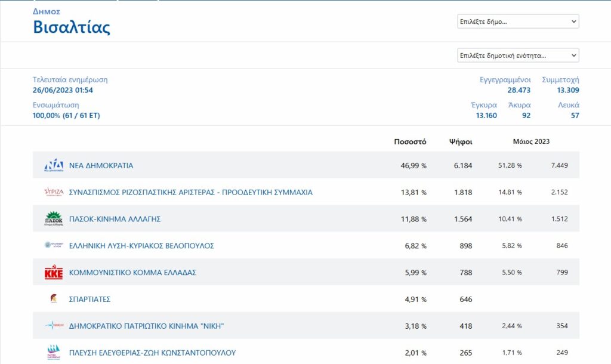The image size is (611, 364).
Task: Click the ΝΙΚΗ party logo
Action: 54,326
